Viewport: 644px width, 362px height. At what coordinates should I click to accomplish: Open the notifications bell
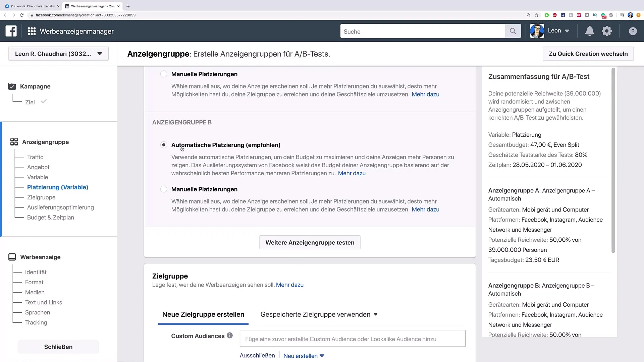point(589,31)
